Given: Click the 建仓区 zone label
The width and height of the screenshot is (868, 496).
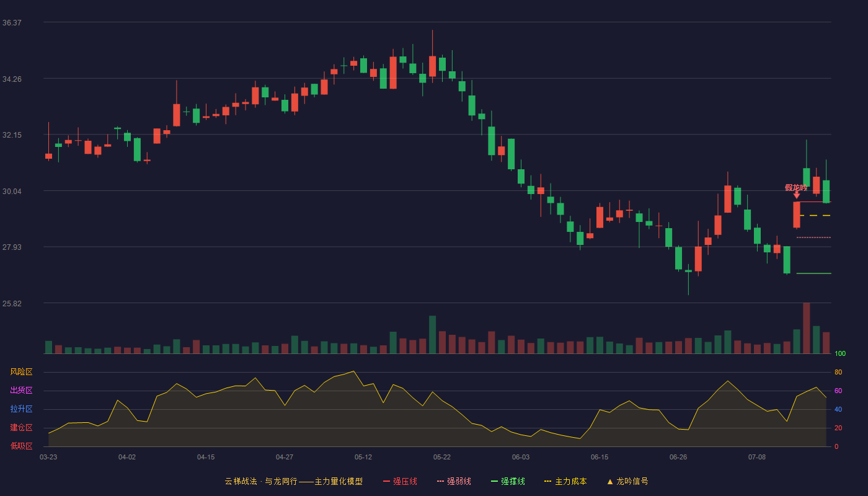Looking at the screenshot, I should (x=21, y=428).
